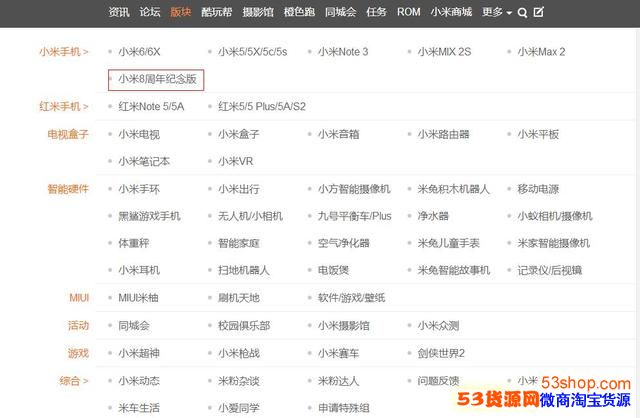
Task: Open the 小方智能摄像机 board
Action: coord(354,189)
